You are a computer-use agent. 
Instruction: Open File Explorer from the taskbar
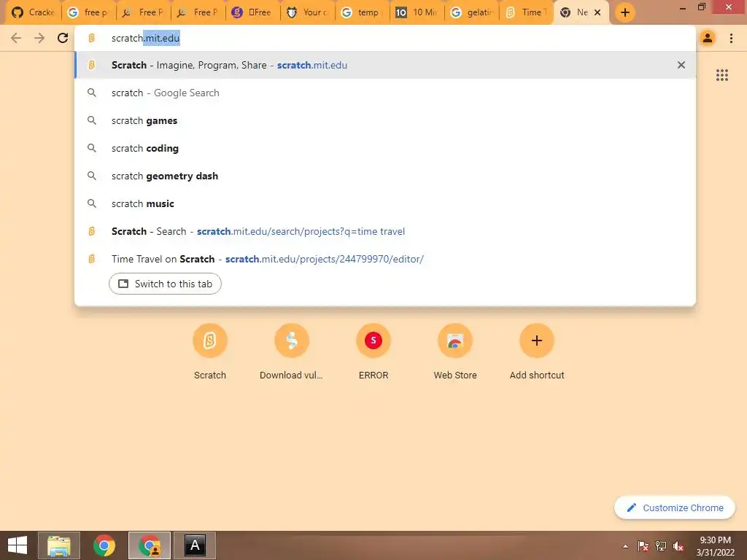(x=58, y=545)
